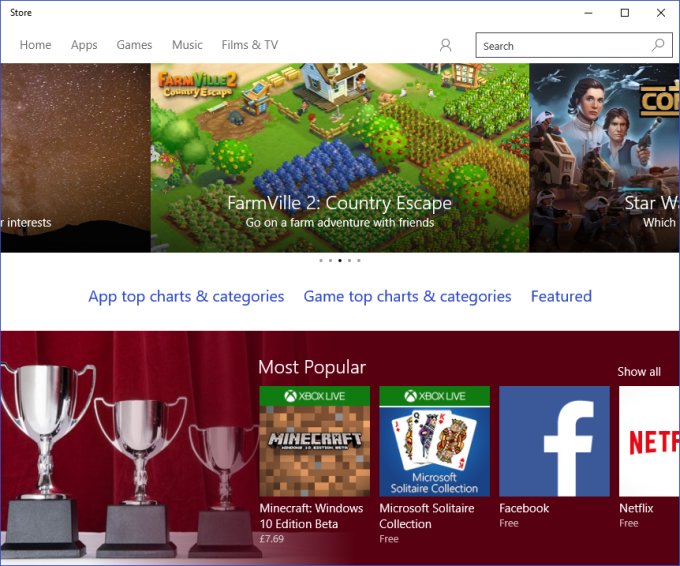Open Game top charts & categories link

pos(407,296)
